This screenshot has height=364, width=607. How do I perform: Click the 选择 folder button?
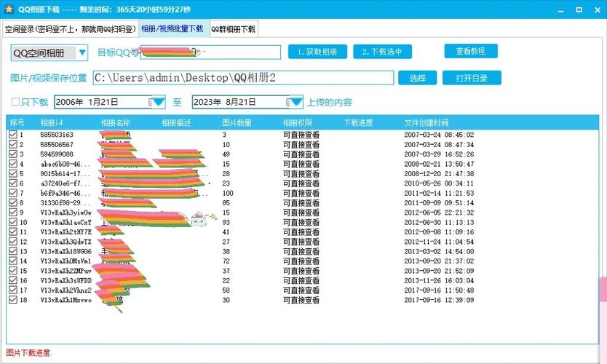click(x=418, y=78)
